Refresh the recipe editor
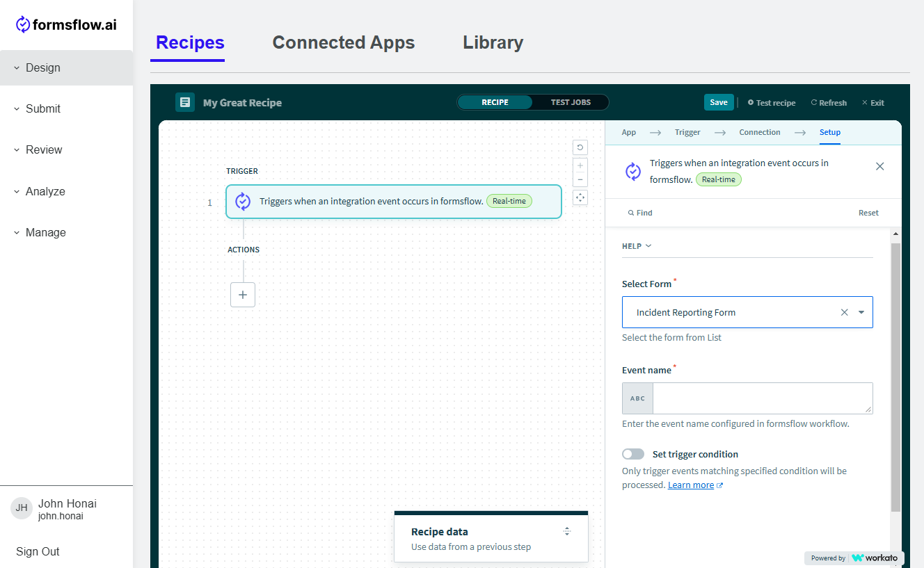The image size is (924, 568). coord(829,102)
